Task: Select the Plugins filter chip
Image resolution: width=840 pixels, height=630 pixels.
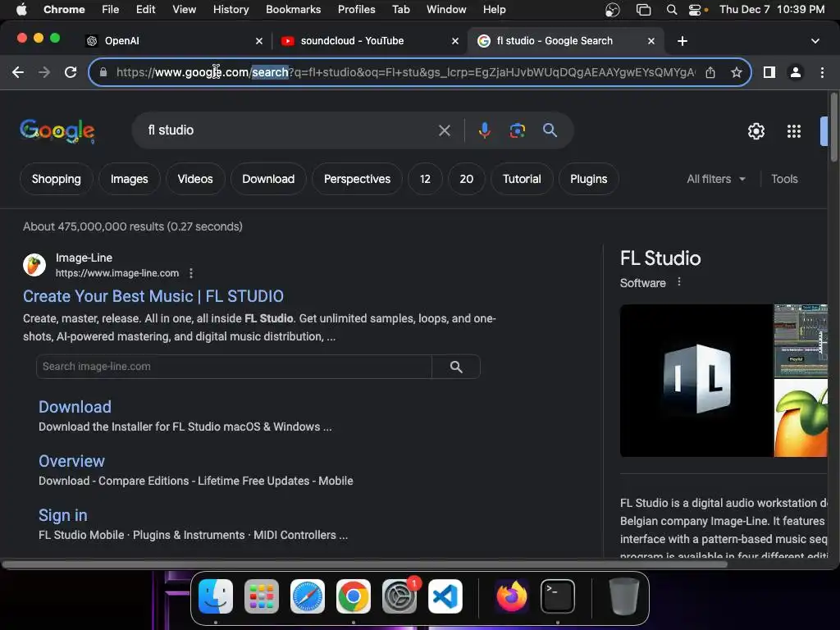Action: point(589,179)
